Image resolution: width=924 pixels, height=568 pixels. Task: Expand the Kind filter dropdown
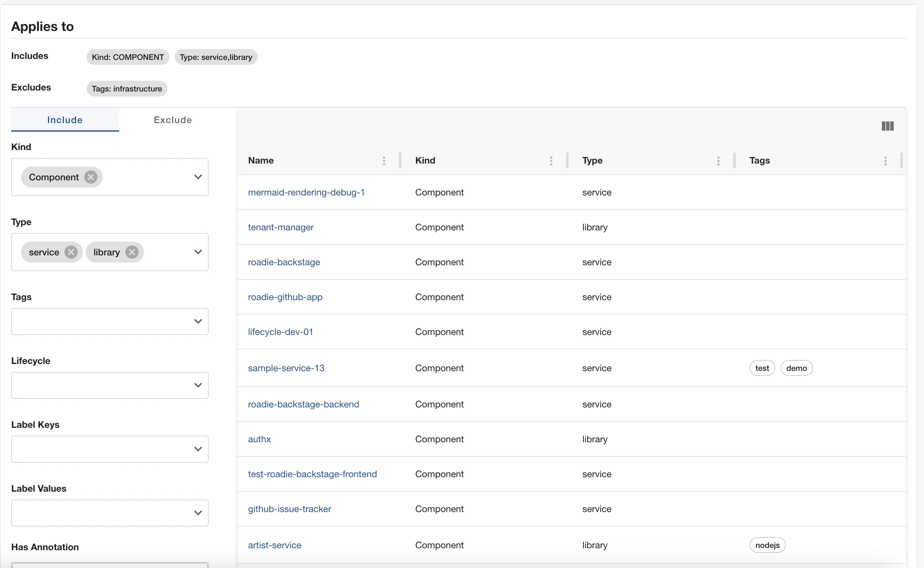pos(198,177)
